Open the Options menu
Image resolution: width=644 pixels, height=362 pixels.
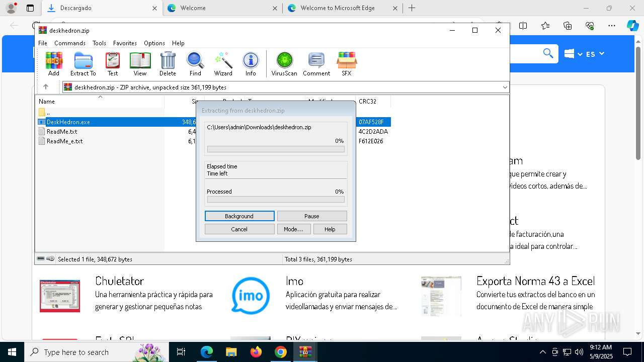154,43
